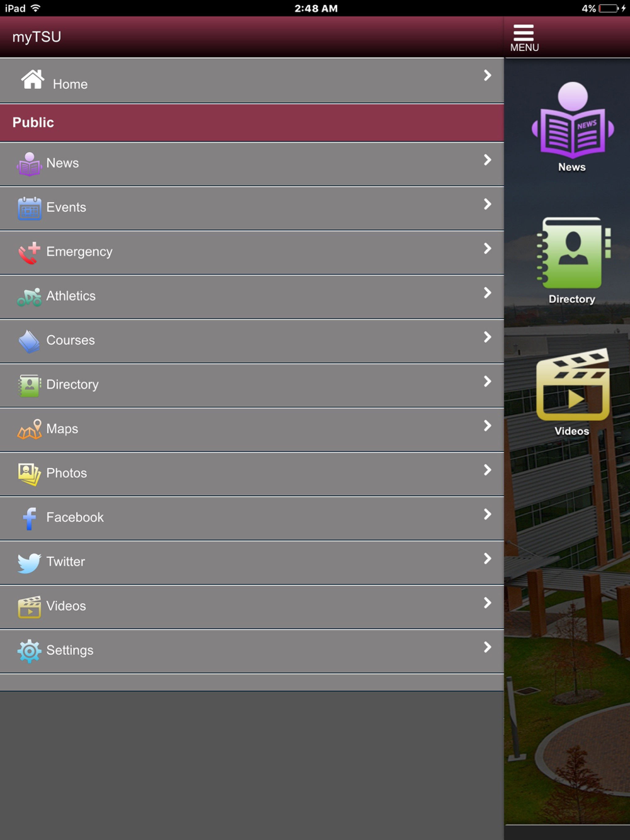
Task: Expand the Events row chevron
Action: click(x=487, y=204)
